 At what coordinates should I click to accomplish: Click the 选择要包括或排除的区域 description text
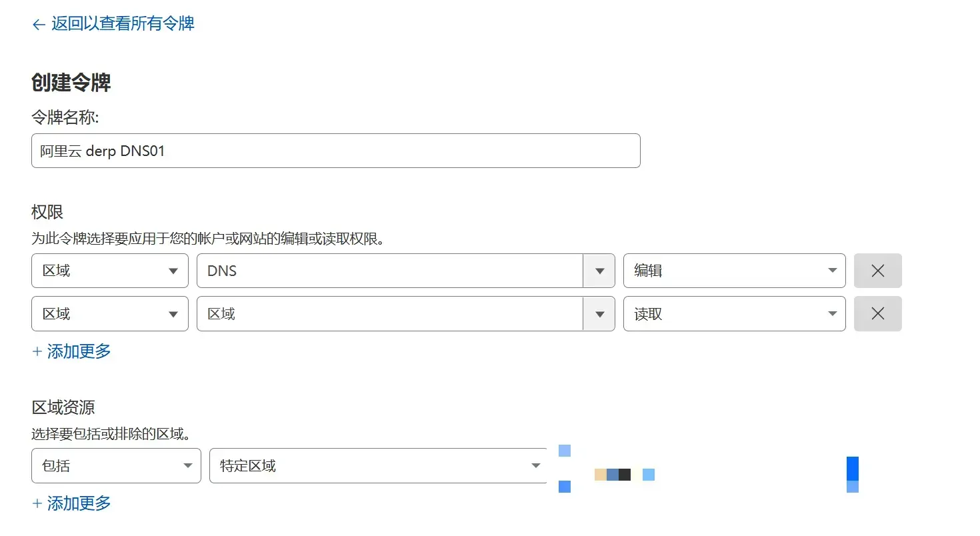pyautogui.click(x=111, y=435)
